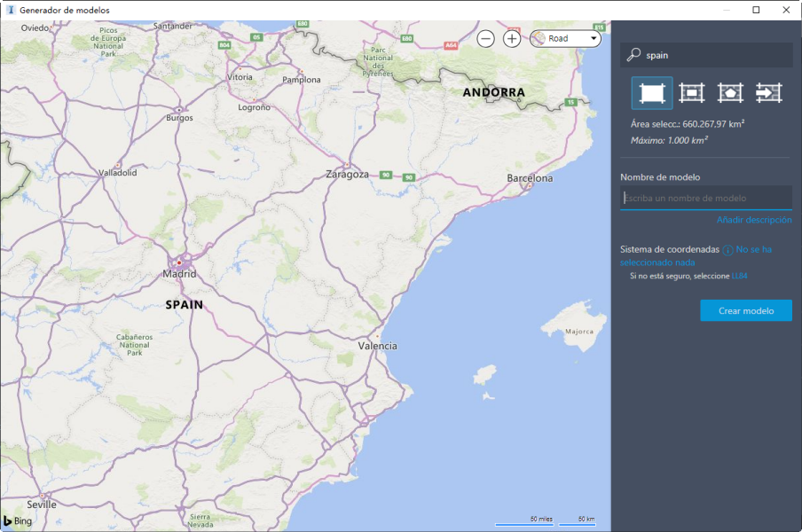Click the Barcelona label on the map

(x=530, y=178)
